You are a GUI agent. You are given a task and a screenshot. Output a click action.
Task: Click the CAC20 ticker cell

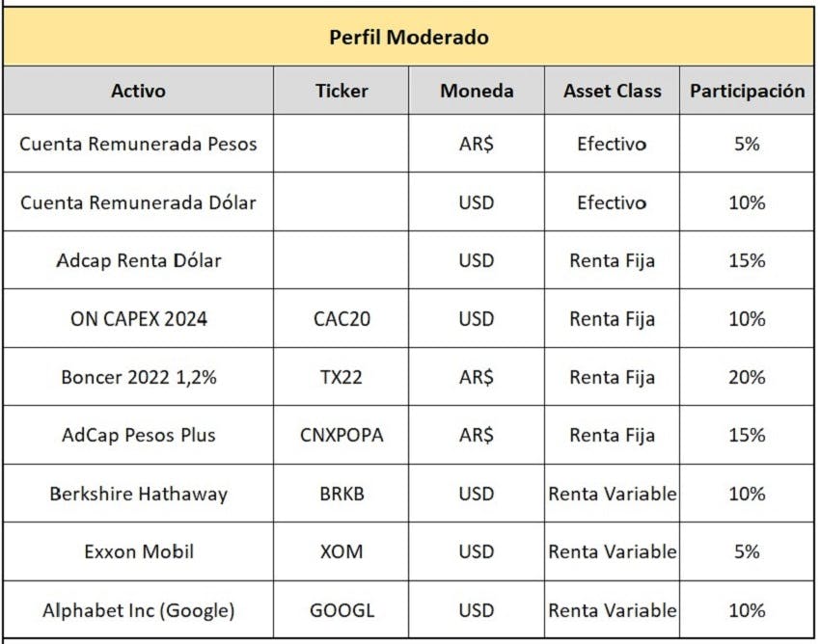341,318
